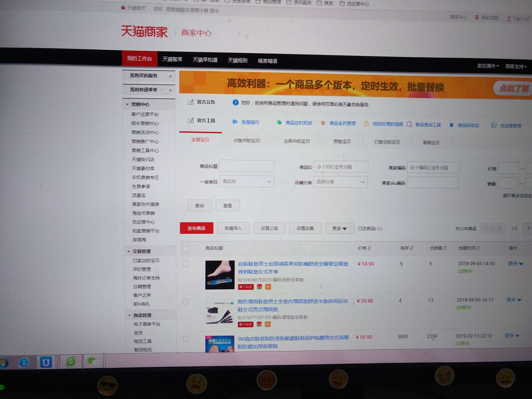Viewport: 532px width, 399px height.
Task: Click 电子标签 badge on silicone insole product
Action: pos(246,287)
